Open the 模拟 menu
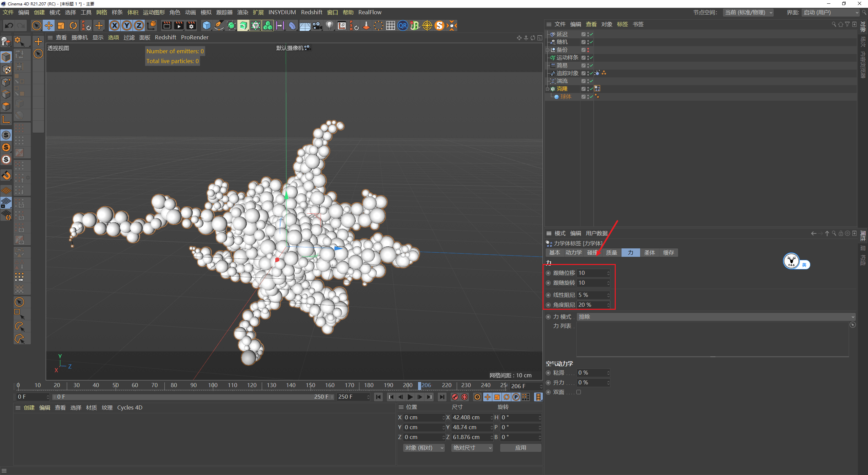Image resolution: width=868 pixels, height=475 pixels. click(x=206, y=12)
